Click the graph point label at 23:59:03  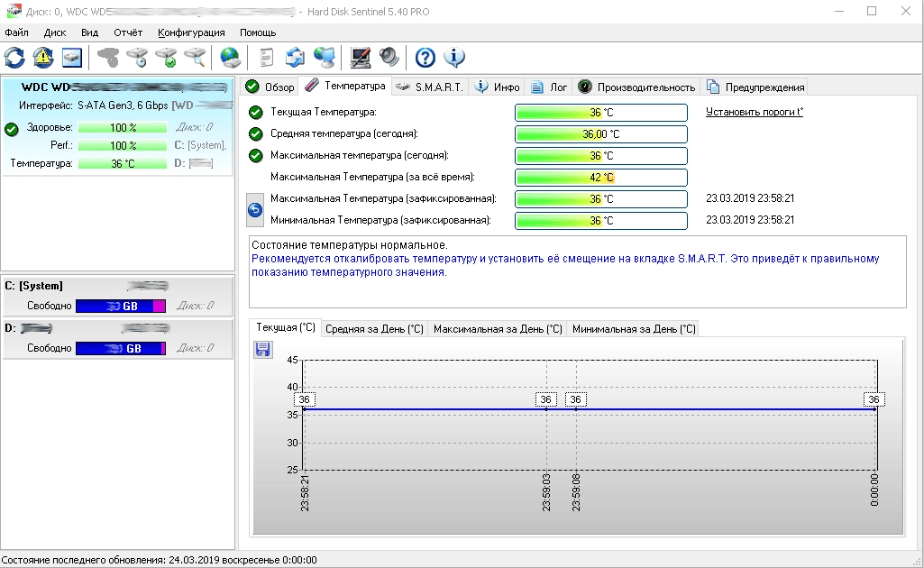545,399
